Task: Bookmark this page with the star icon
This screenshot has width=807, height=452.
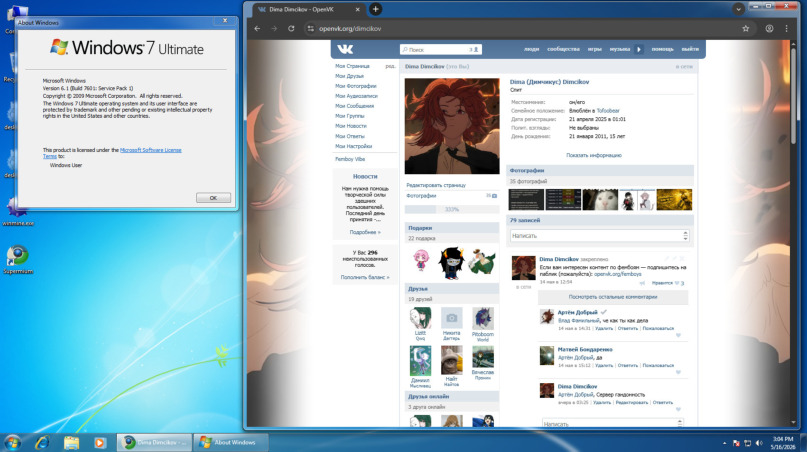Action: point(745,29)
